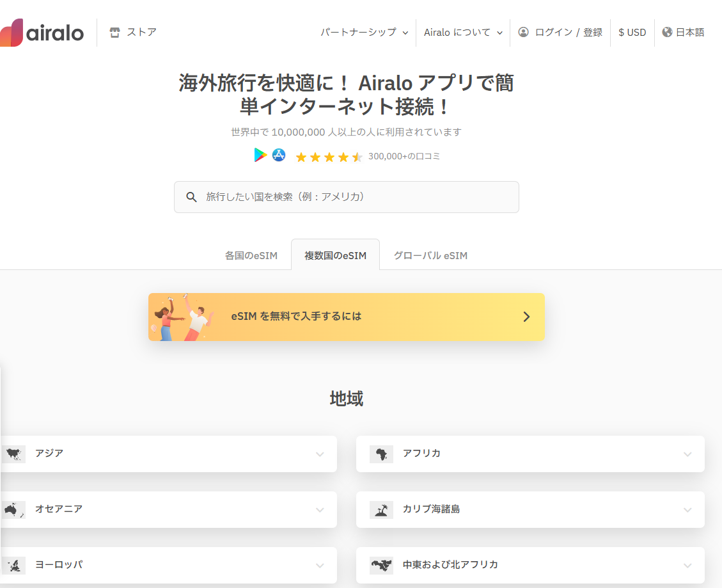
Task: Switch to グローバル eSIM tab
Action: click(430, 255)
